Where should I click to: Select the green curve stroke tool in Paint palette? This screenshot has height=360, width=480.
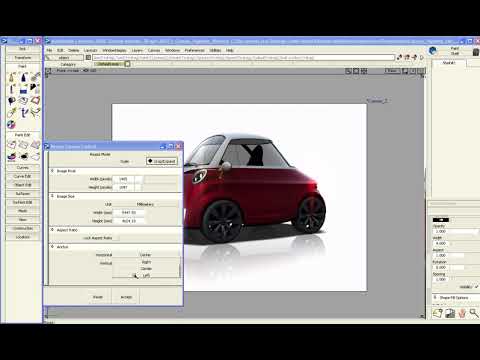[x=35, y=113]
